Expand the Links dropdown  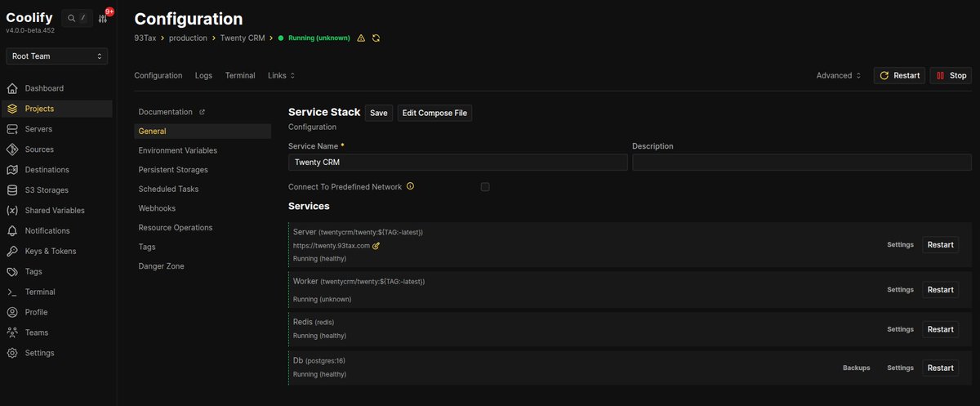(281, 75)
